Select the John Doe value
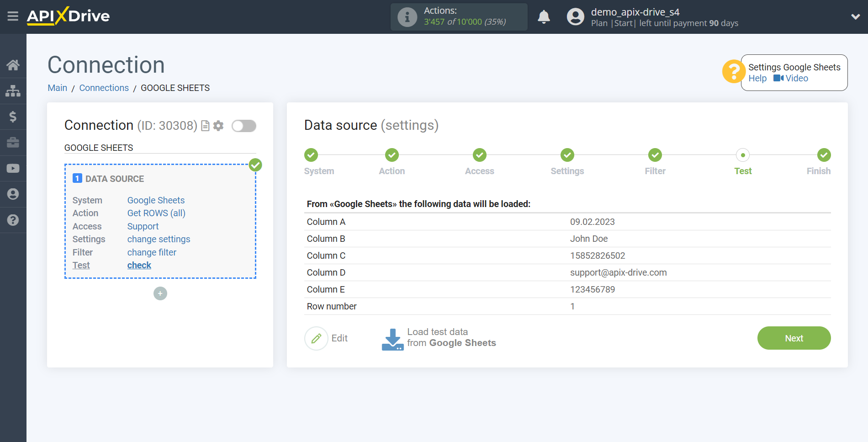 click(x=588, y=239)
